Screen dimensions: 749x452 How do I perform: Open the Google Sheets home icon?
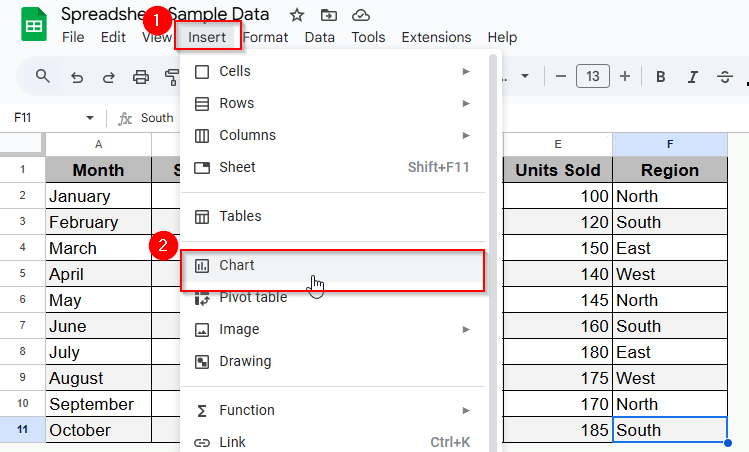coord(34,24)
